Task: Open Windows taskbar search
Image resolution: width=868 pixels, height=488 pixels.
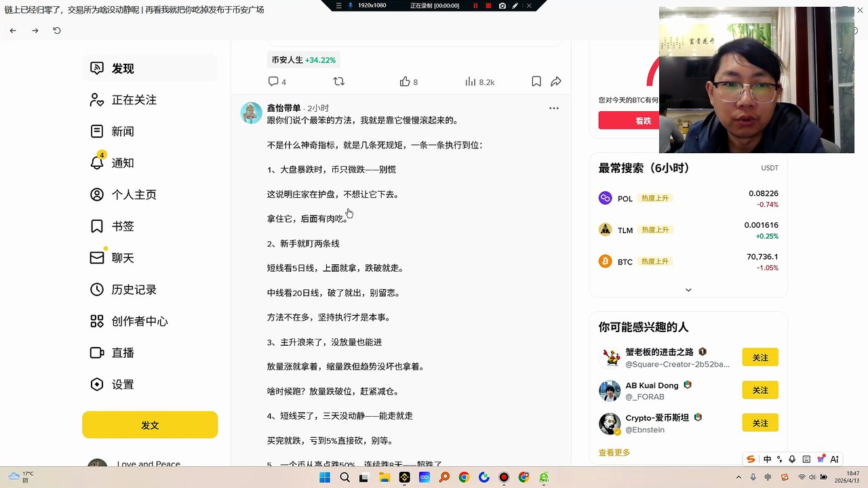Action: (344, 478)
